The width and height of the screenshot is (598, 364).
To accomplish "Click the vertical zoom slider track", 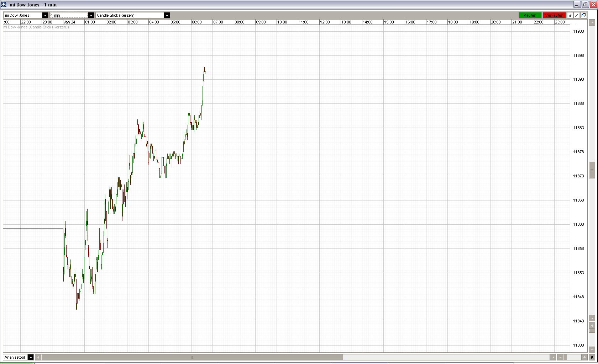I will [592, 338].
